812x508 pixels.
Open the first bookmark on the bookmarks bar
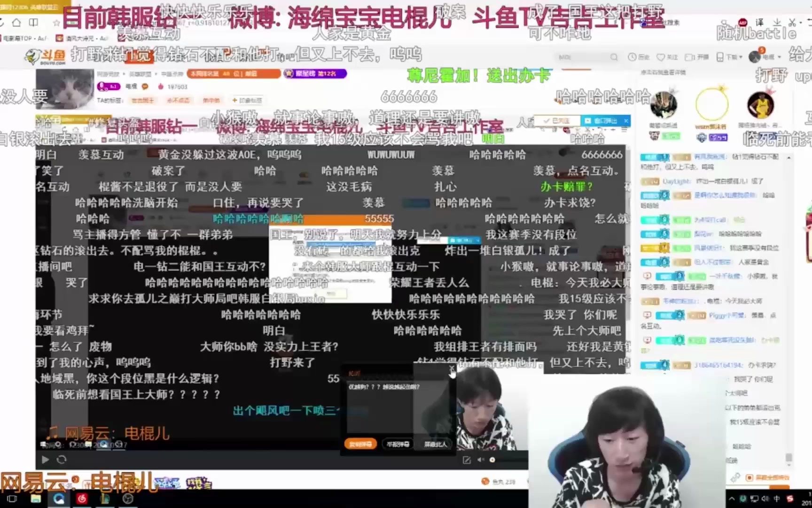(x=24, y=38)
